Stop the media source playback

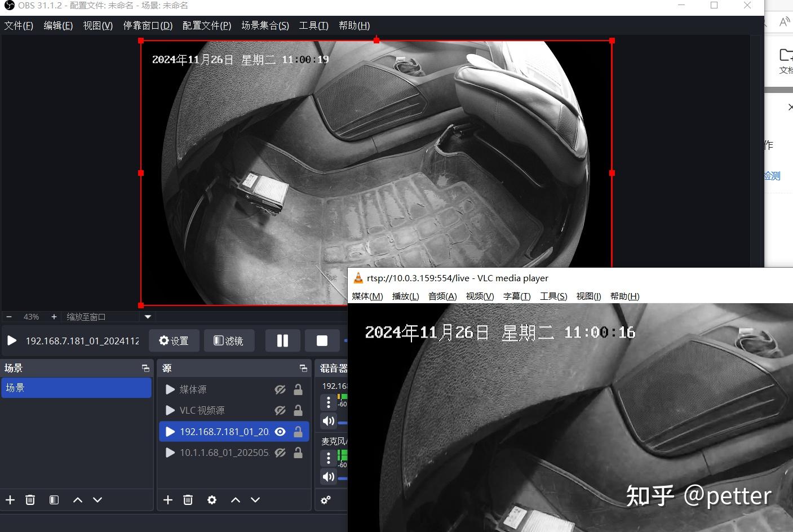(322, 340)
